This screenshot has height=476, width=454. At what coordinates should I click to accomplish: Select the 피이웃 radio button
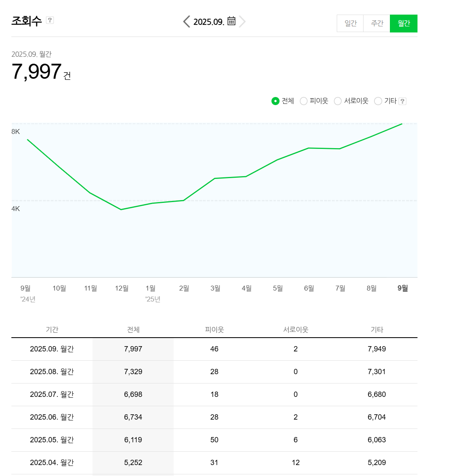[x=303, y=101]
